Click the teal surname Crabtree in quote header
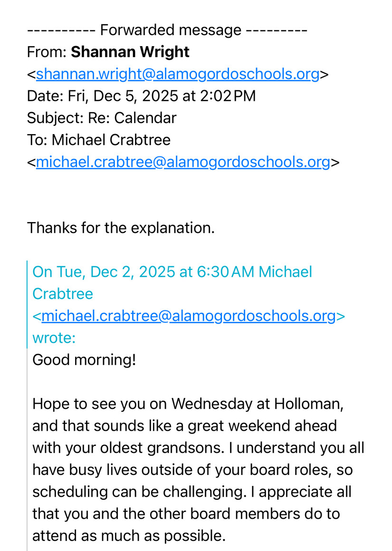392x551 pixels. click(x=62, y=294)
